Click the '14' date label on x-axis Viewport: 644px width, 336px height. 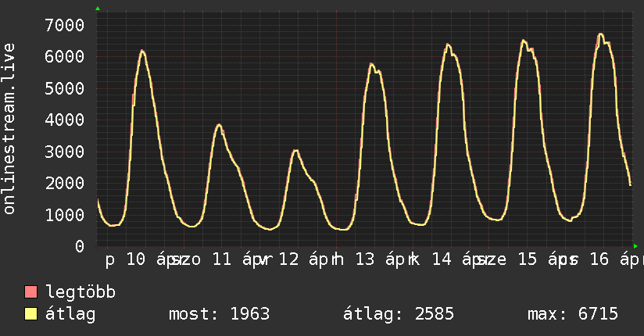pos(442,259)
